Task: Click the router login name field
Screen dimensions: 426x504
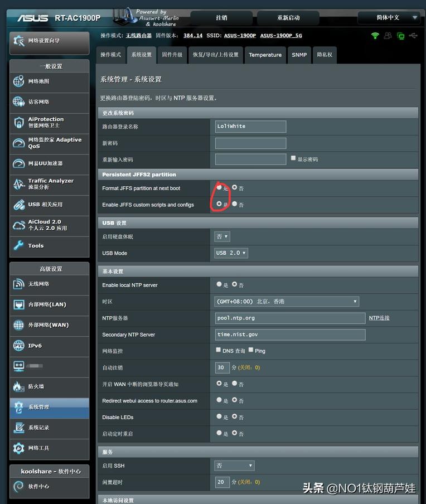Action: click(250, 127)
